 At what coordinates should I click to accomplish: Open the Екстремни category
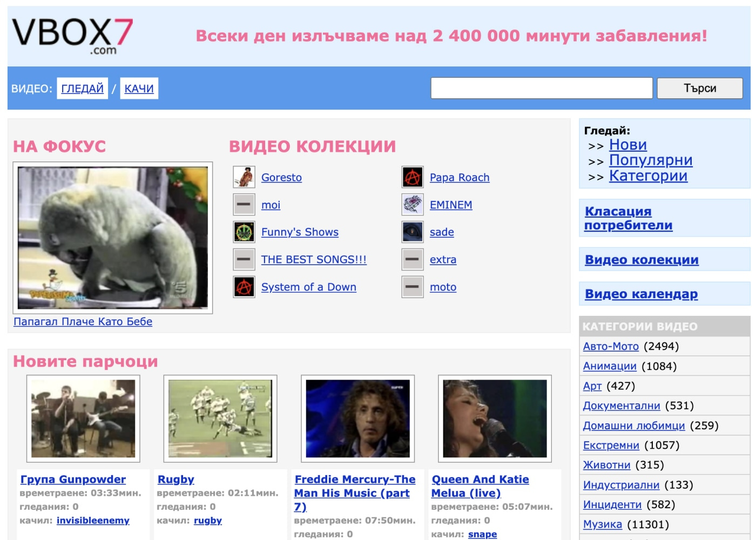point(611,446)
